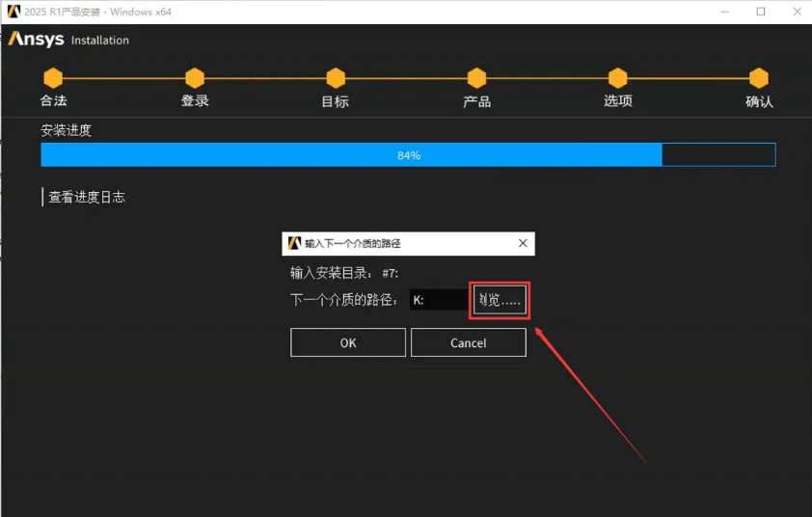
Task: Select the 登录 step hexagon
Action: coord(195,78)
